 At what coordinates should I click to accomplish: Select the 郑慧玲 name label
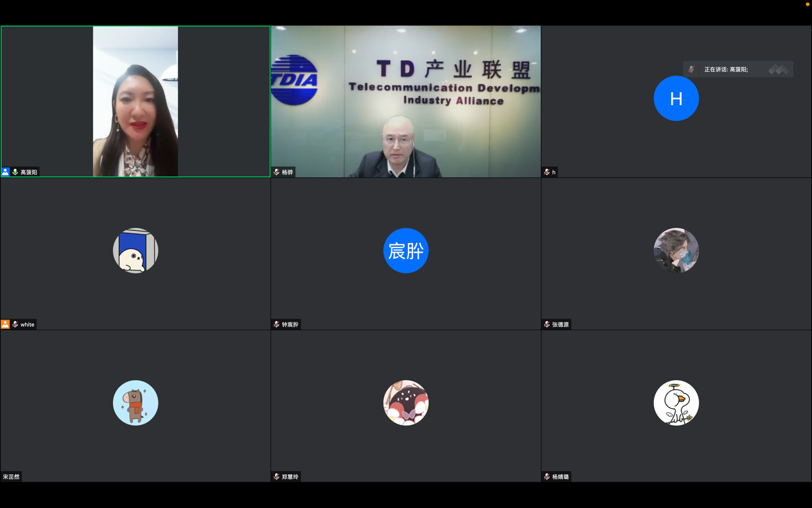[x=290, y=477]
